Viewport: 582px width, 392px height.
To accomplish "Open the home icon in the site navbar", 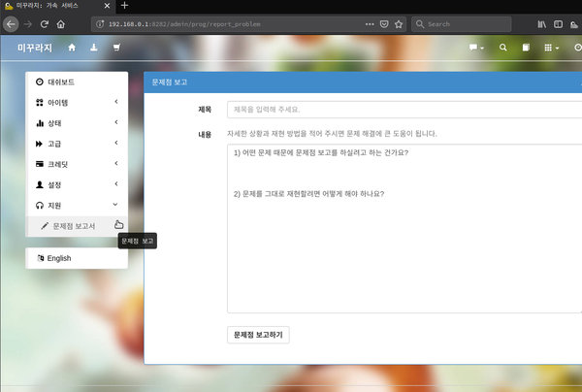I will (x=72, y=48).
